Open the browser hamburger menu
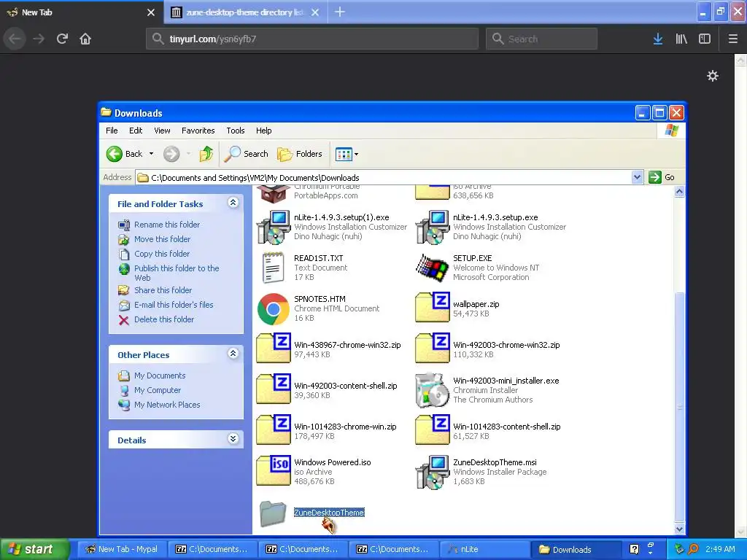 coord(733,39)
